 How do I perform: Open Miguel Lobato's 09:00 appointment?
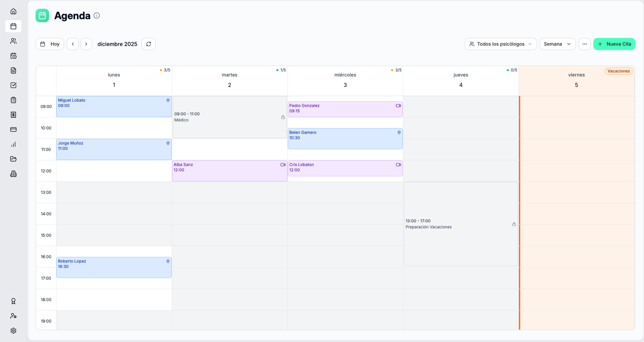click(114, 106)
